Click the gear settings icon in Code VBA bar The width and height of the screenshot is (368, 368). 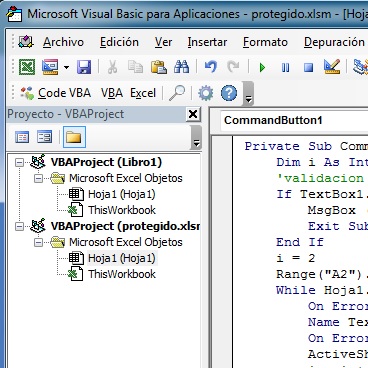(206, 93)
